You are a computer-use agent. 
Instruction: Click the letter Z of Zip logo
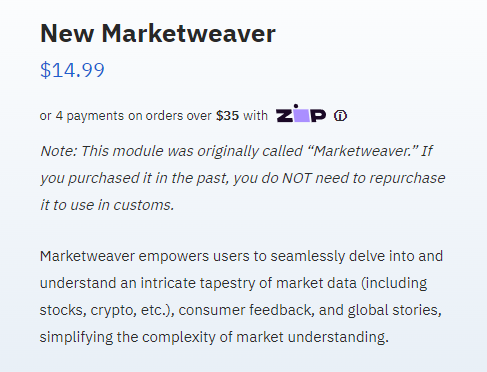pyautogui.click(x=284, y=116)
